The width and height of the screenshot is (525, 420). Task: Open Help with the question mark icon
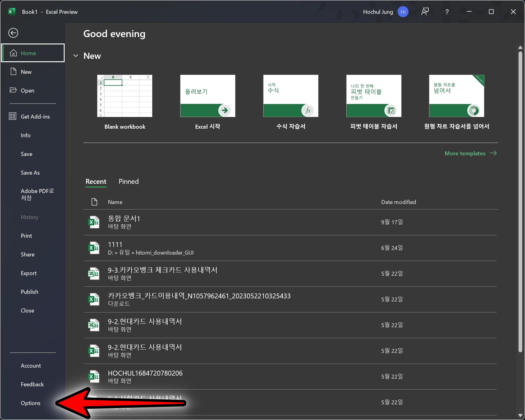pyautogui.click(x=447, y=12)
